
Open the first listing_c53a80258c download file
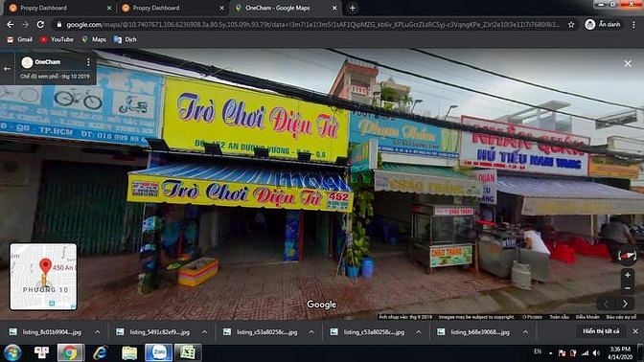pyautogui.click(x=261, y=332)
